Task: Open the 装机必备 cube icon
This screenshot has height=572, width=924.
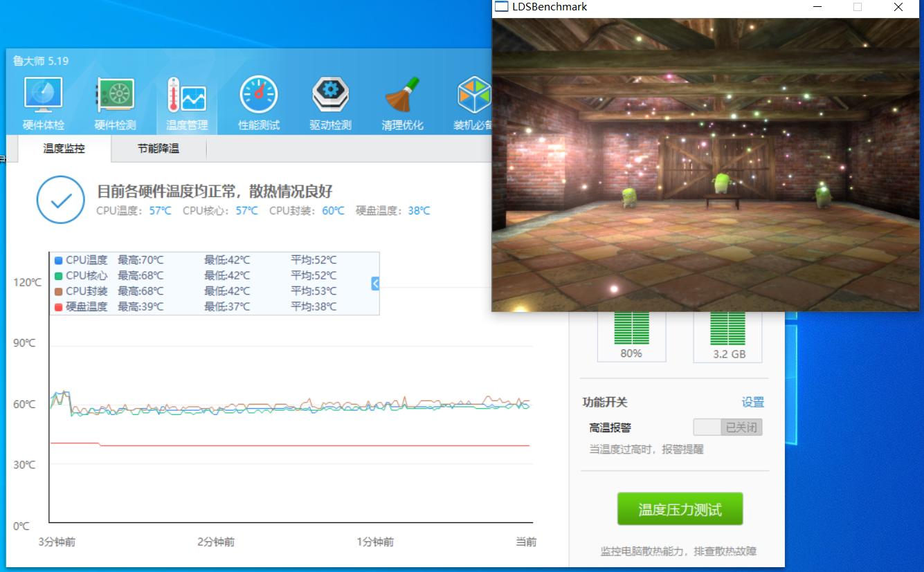Action: point(474,95)
